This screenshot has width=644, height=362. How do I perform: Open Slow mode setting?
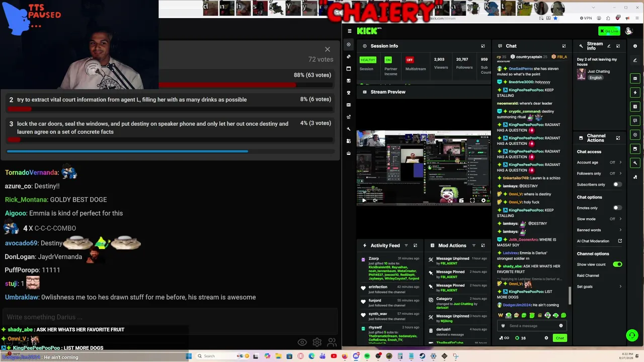(599, 219)
